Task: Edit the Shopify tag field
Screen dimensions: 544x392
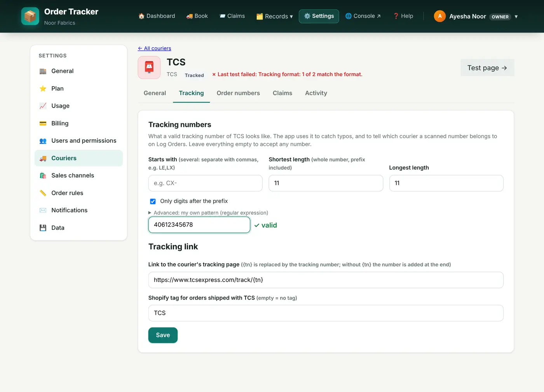Action: point(326,313)
